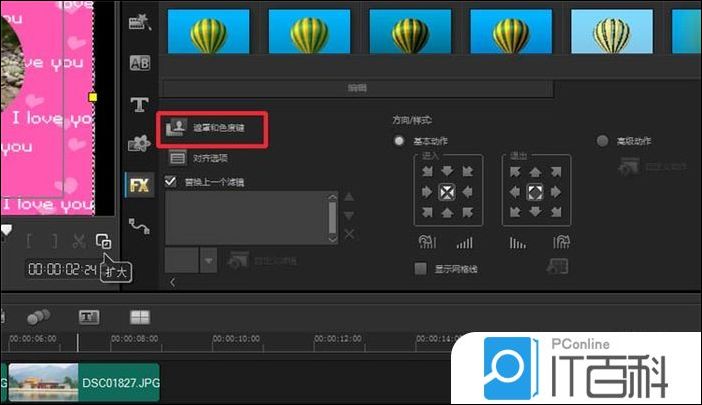Image resolution: width=702 pixels, height=405 pixels.
Task: Toggle rotate before pause under enter grid
Action: pyautogui.click(x=427, y=242)
